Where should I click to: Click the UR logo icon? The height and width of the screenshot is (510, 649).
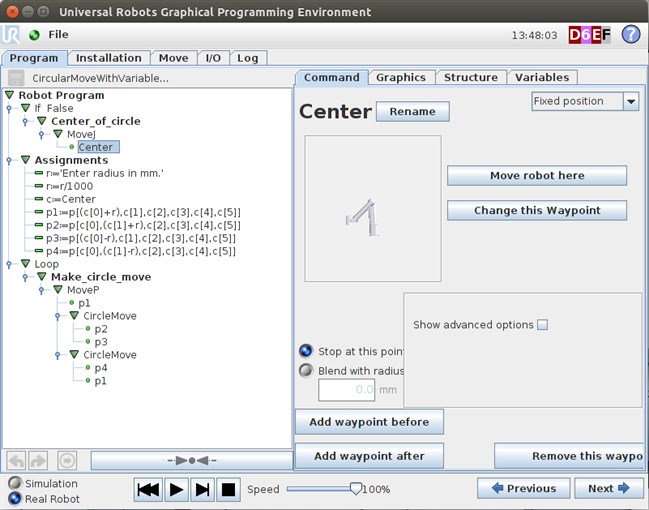pyautogui.click(x=10, y=35)
